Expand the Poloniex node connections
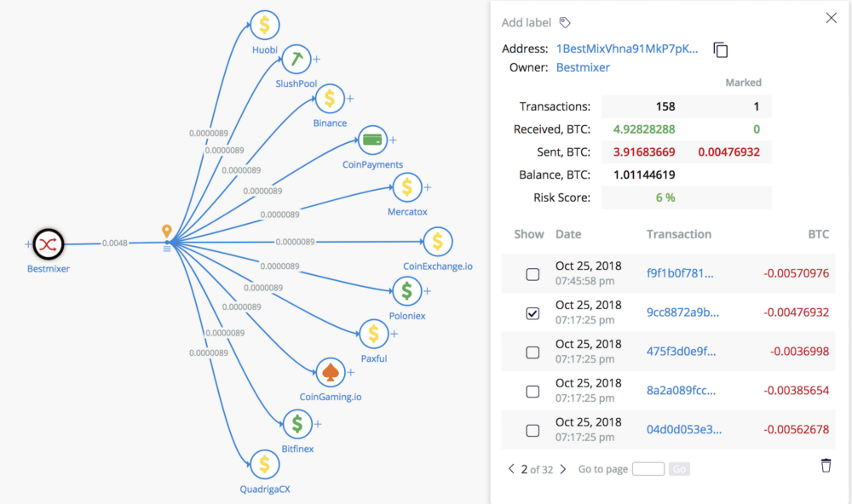 tap(428, 291)
